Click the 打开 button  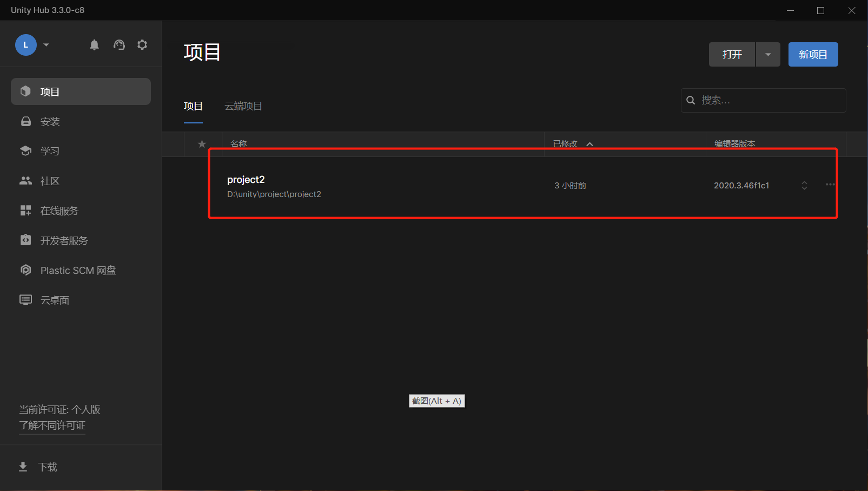click(x=732, y=54)
